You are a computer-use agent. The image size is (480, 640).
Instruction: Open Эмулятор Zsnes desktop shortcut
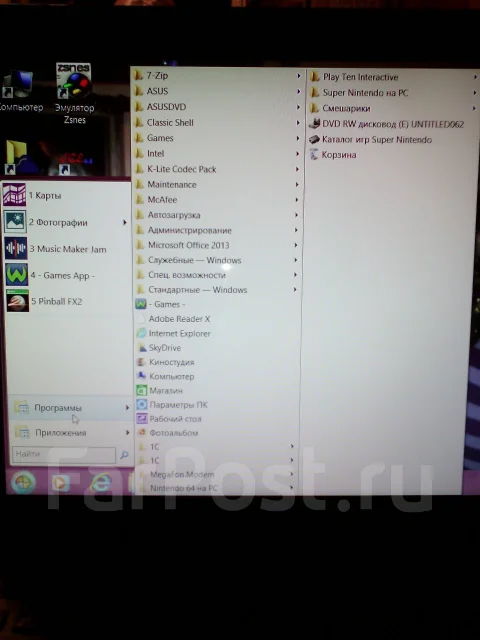click(73, 93)
